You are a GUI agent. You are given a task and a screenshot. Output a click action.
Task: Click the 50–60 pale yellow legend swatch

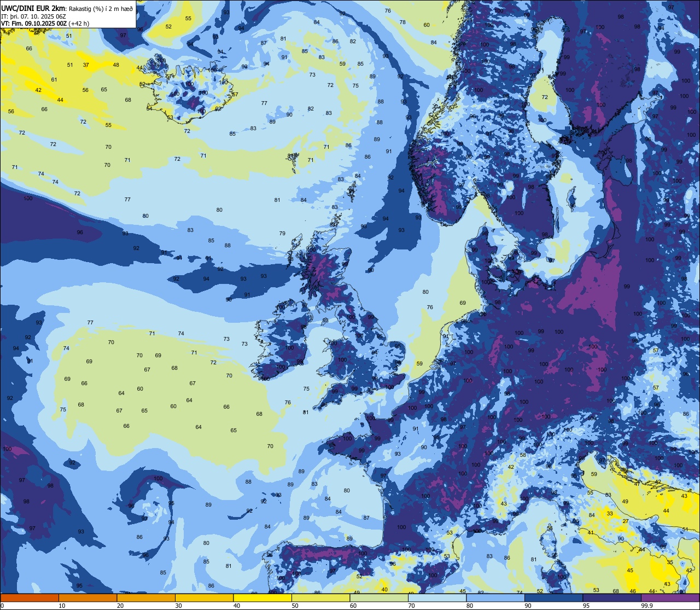[x=320, y=597]
